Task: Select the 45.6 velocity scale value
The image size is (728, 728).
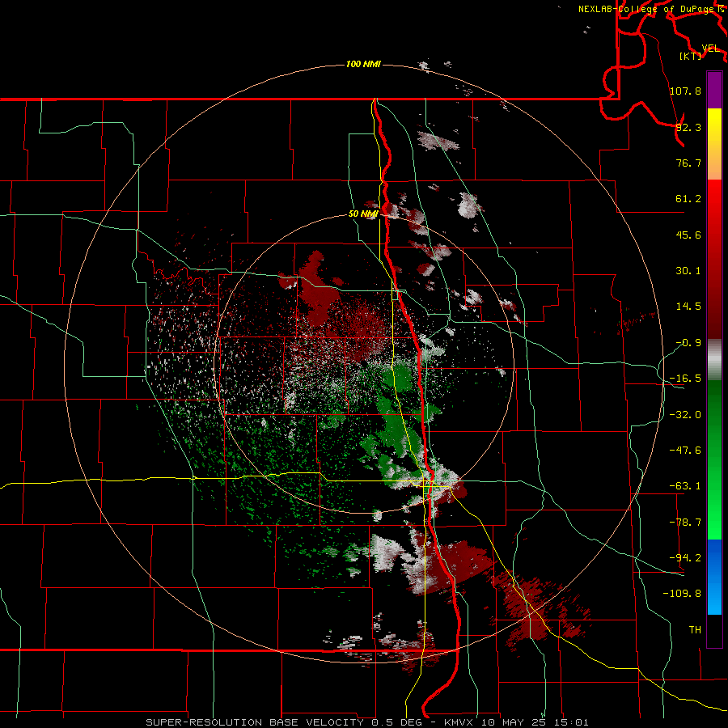Action: pyautogui.click(x=688, y=235)
